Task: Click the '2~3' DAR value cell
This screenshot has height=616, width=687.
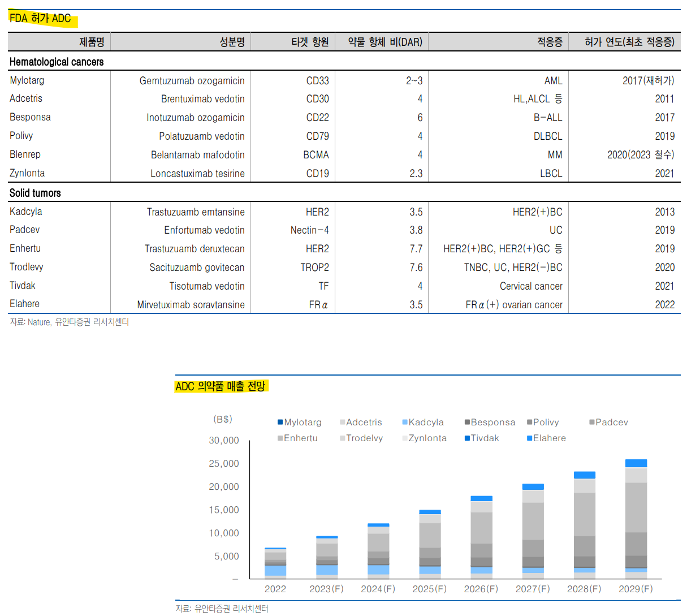Action: click(x=414, y=81)
